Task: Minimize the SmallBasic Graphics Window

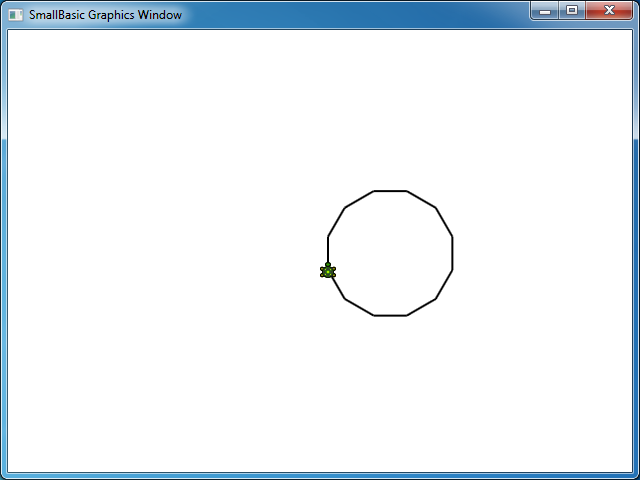Action: point(544,11)
